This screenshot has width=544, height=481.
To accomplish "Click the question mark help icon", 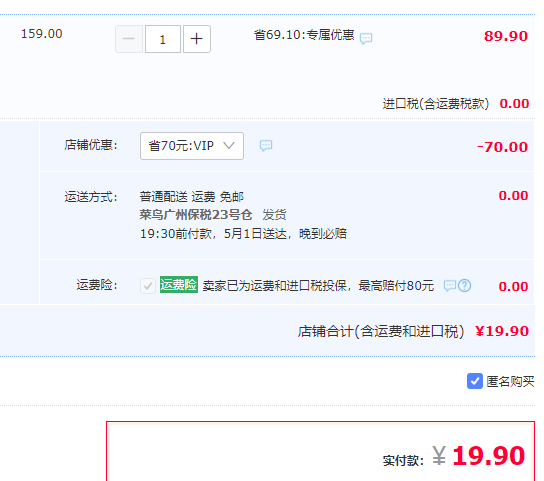I will pos(465,286).
